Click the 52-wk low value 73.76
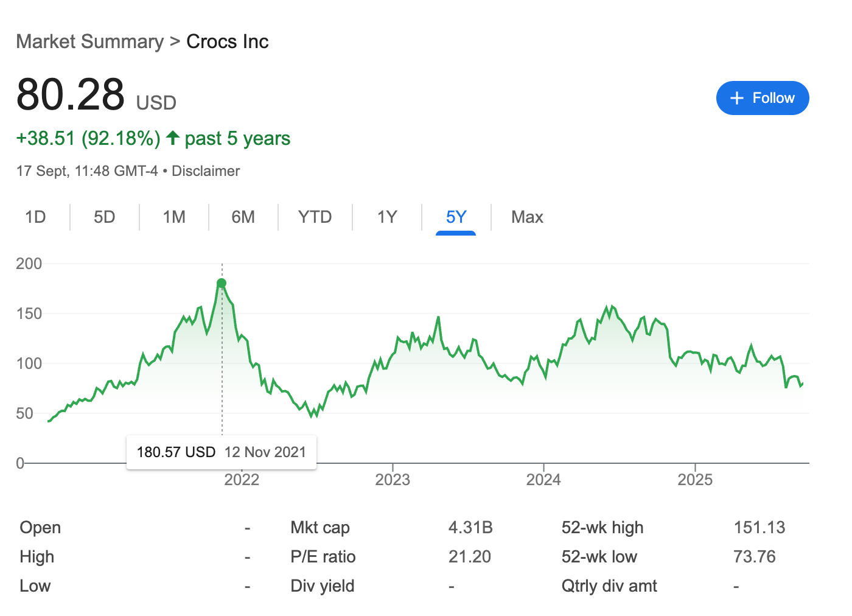 (x=755, y=556)
